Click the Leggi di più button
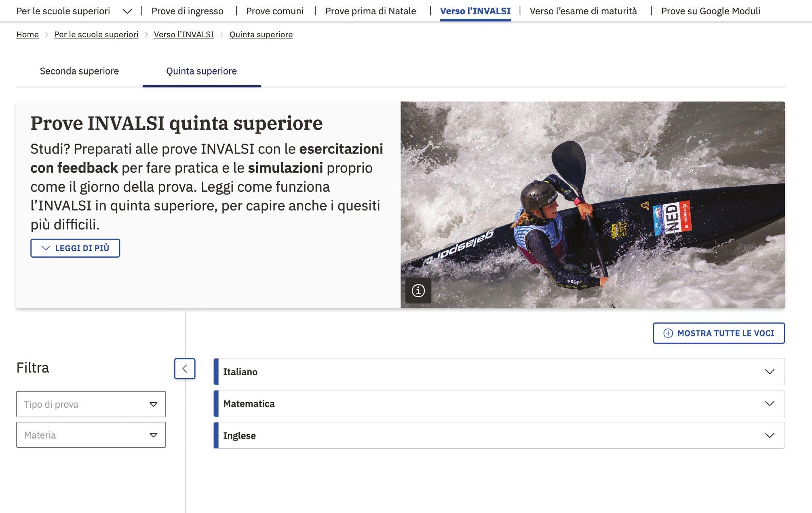 tap(75, 248)
